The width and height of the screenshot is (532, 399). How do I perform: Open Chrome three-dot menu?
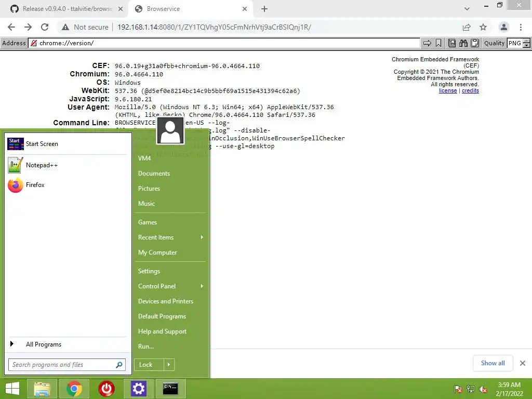pos(521,27)
